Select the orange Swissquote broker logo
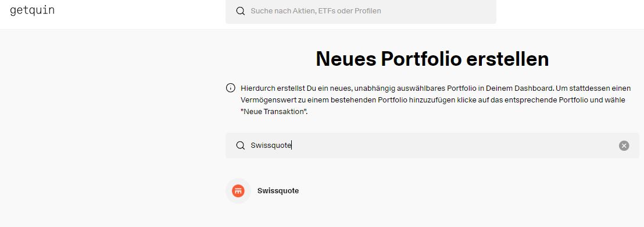The image size is (644, 227). 238,191
